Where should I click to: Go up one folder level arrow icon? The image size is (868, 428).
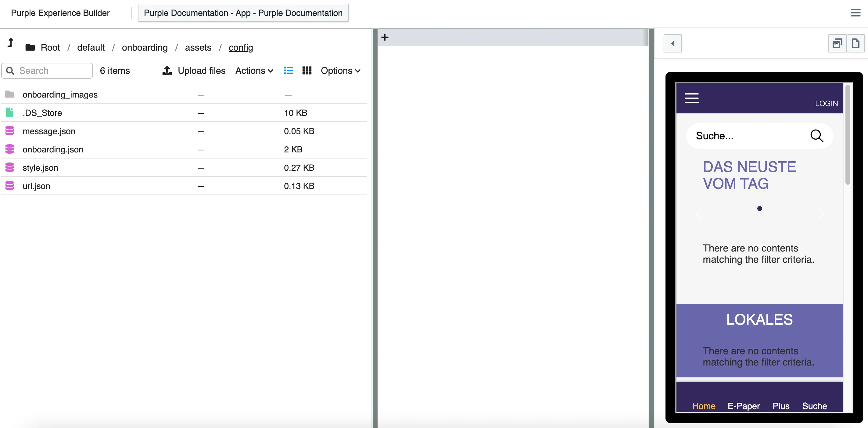coord(10,43)
